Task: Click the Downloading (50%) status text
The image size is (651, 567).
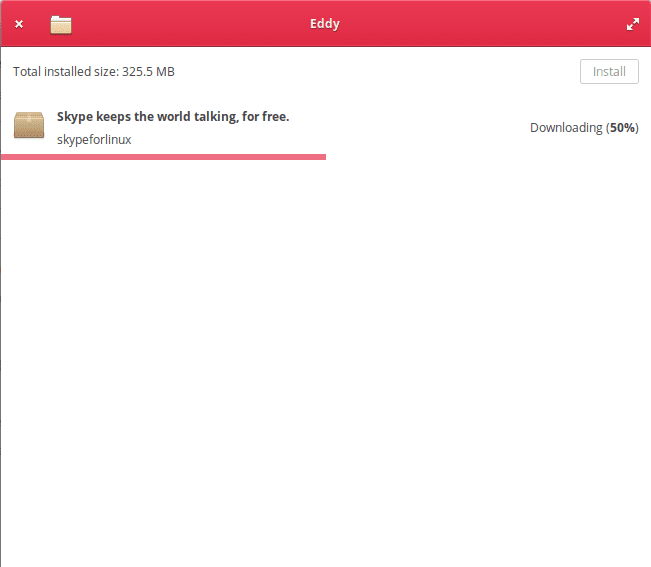Action: (584, 127)
